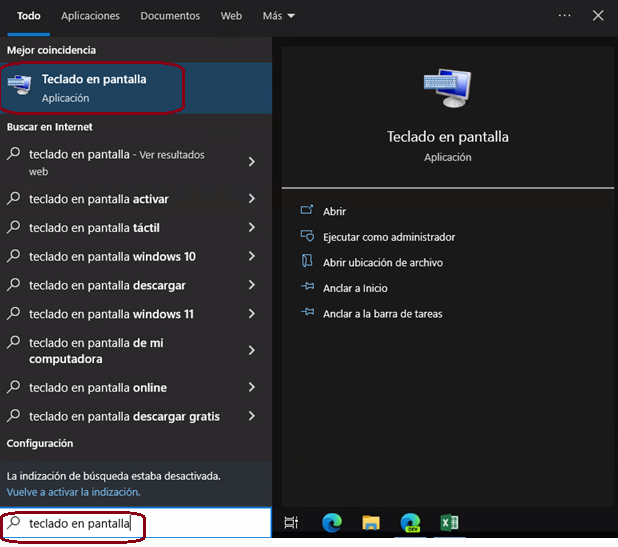Expand the 'de mi computadora' suggestion arrow
Screen dimensions: 618x547
pos(251,350)
